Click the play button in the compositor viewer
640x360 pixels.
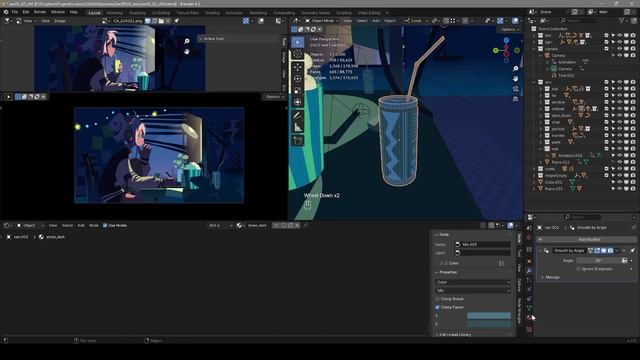pos(8,97)
